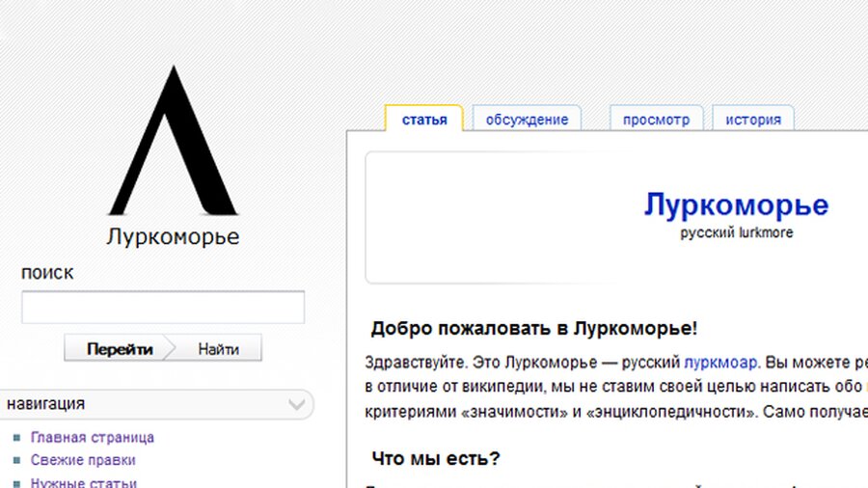Screen dimensions: 868x488
Task: Go to Свежие правки in the sidebar
Action: pos(82,460)
